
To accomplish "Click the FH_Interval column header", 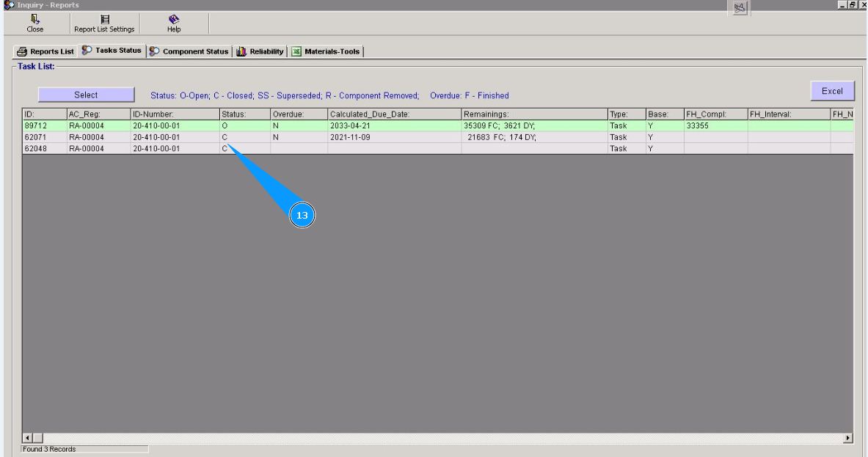I will click(789, 114).
